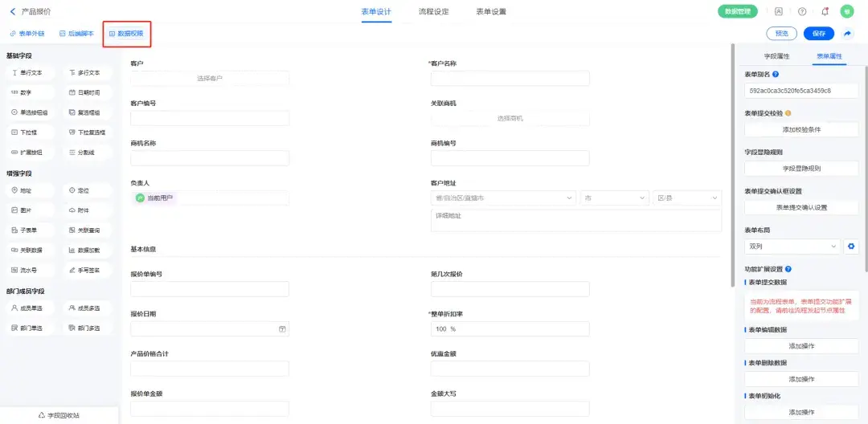Image resolution: width=868 pixels, height=424 pixels.
Task: Switch to the 字段属性 tab
Action: coord(776,56)
